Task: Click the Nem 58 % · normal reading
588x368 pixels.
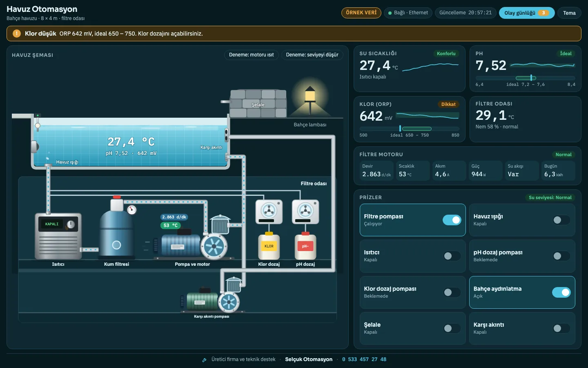Action: pos(497,127)
